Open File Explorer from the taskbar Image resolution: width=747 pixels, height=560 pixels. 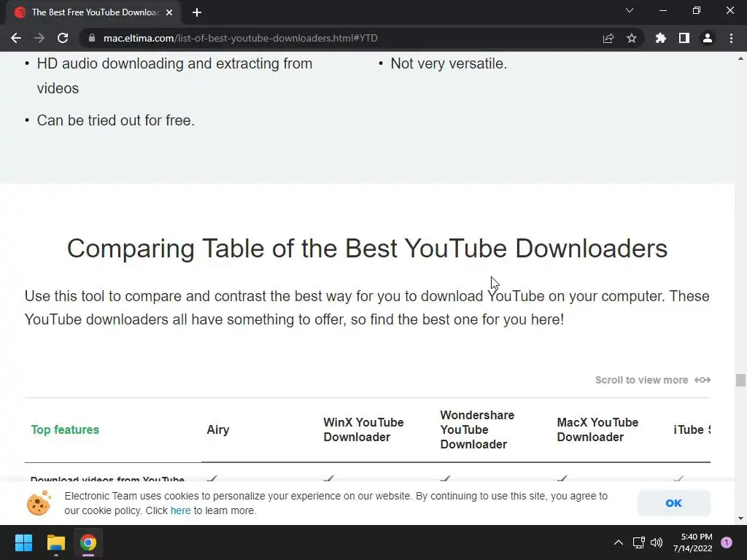coord(55,542)
